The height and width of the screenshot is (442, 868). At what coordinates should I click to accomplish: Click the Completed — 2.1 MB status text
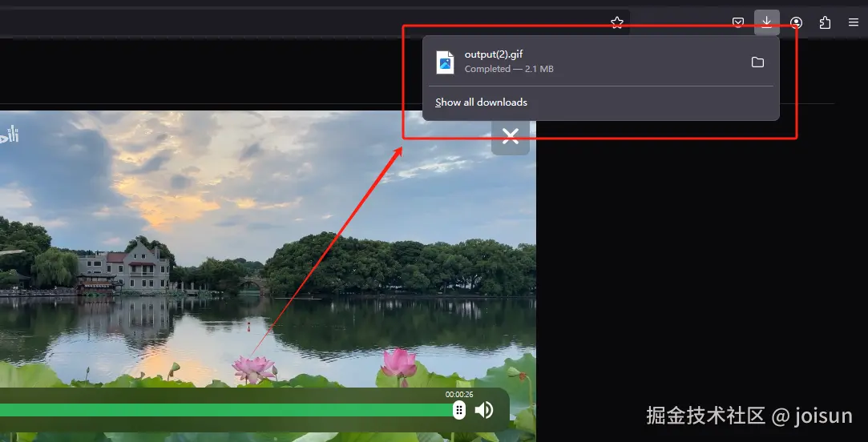pos(509,69)
